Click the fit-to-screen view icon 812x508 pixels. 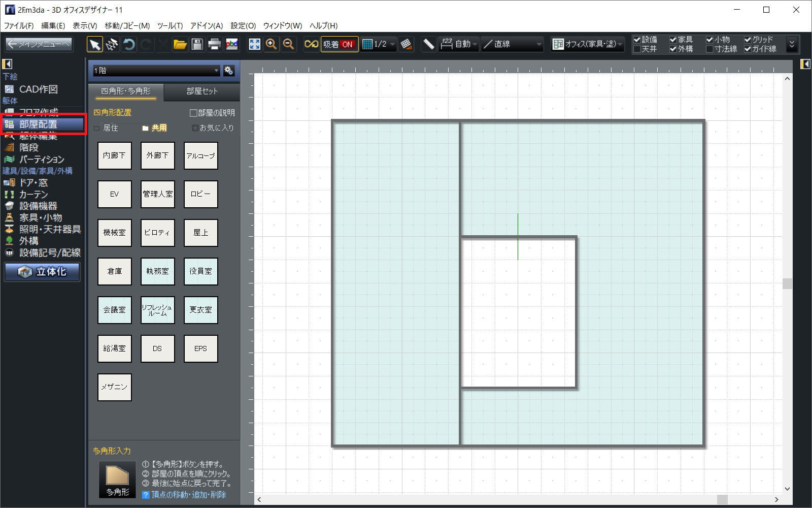254,45
